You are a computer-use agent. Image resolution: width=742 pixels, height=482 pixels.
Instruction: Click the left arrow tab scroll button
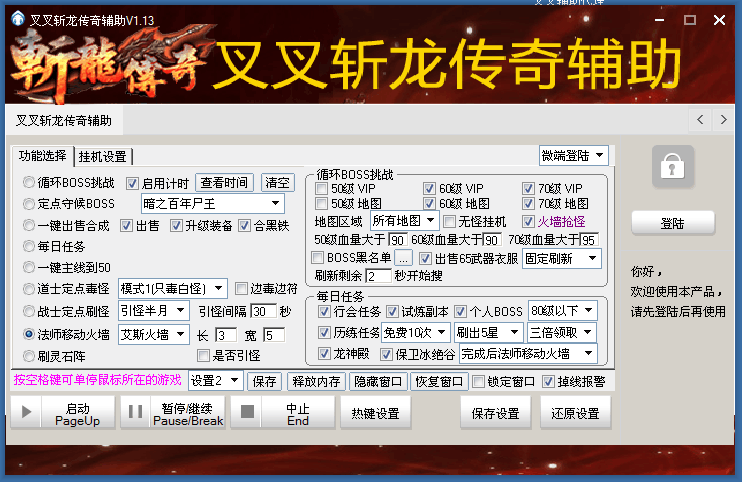(700, 120)
